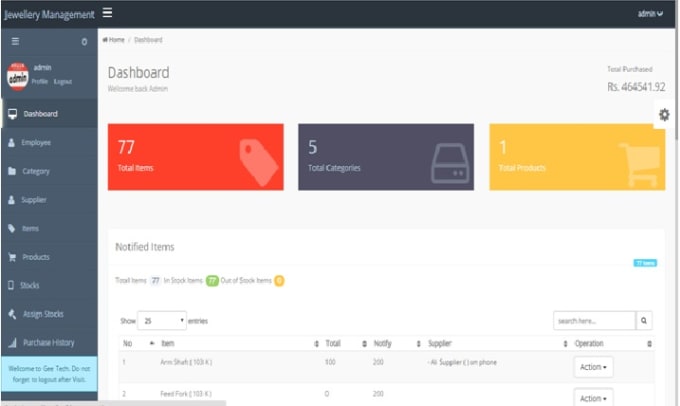Open Assign Stocks menu item

49,314
